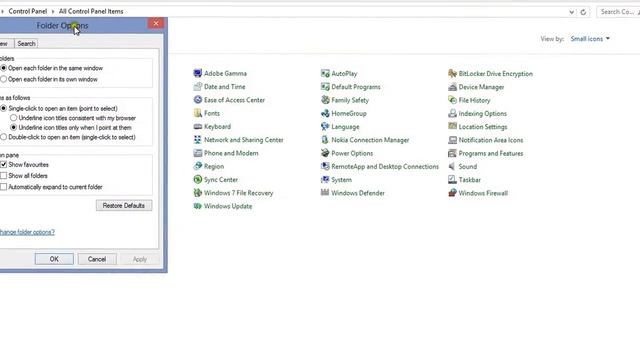This screenshot has height=360, width=640.
Task: Focus the Search Control Panel box
Action: point(618,12)
